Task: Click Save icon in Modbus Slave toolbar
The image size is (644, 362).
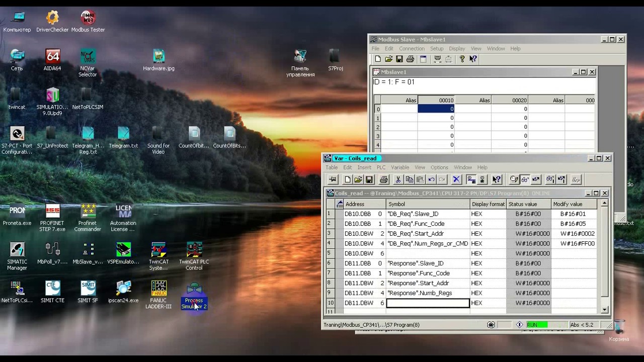Action: point(399,59)
